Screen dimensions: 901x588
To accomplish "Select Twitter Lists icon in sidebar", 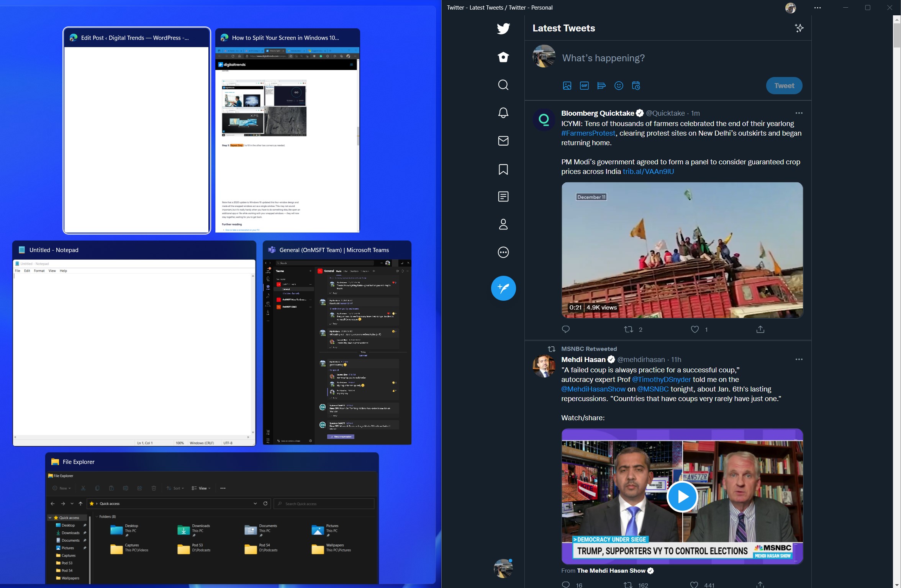I will [x=503, y=197].
